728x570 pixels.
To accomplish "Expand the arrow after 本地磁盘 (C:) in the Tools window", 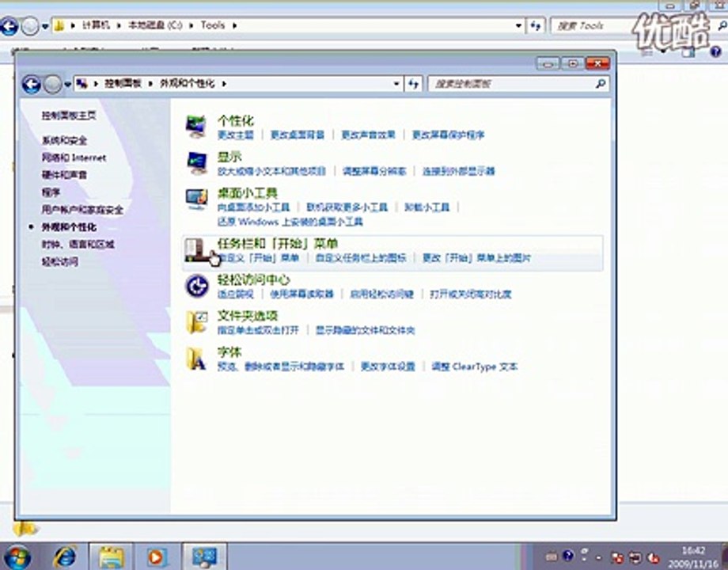I will click(191, 25).
